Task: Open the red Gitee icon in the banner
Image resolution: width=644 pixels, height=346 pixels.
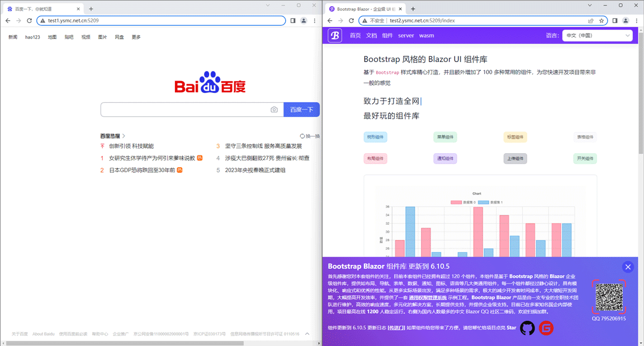Action: [546, 328]
